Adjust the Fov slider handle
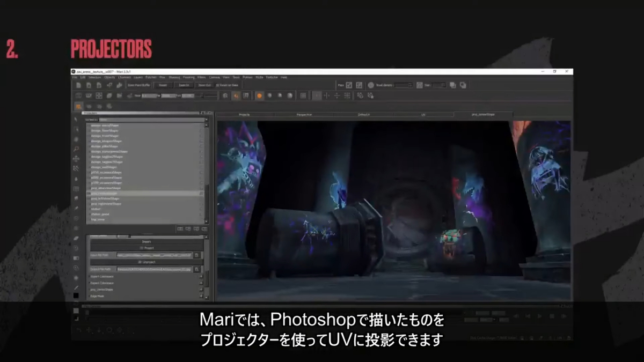Image resolution: width=644 pixels, height=362 pixels. (202, 96)
